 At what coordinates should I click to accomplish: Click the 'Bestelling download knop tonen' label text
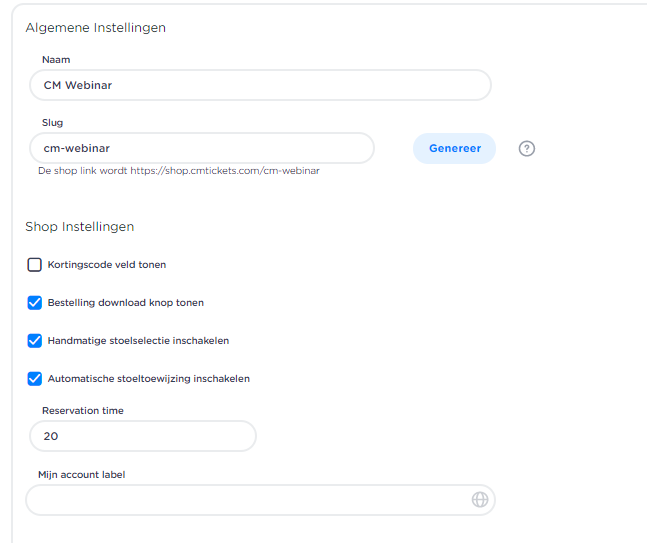click(126, 303)
